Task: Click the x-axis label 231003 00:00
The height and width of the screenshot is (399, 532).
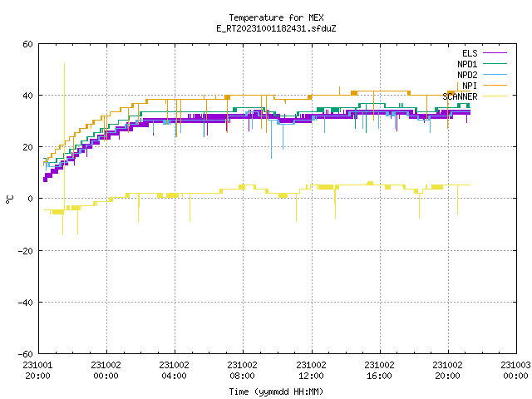Action: [x=515, y=371]
